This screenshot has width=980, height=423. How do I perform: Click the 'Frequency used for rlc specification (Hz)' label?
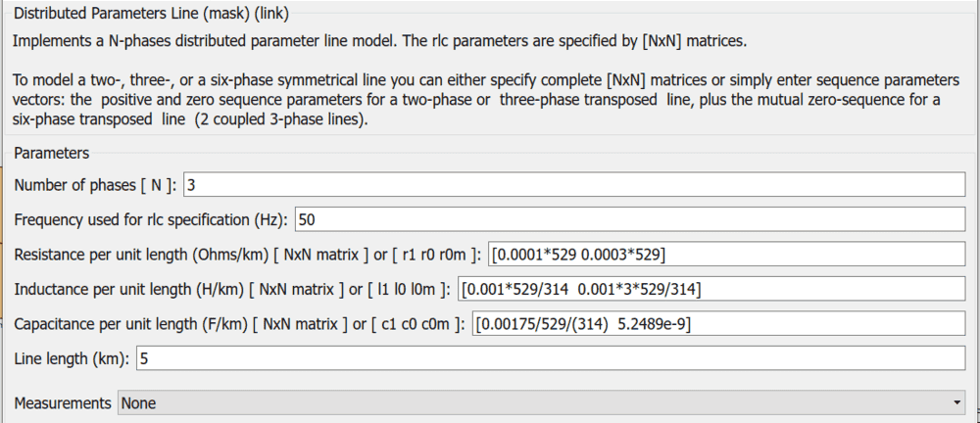[x=151, y=219]
